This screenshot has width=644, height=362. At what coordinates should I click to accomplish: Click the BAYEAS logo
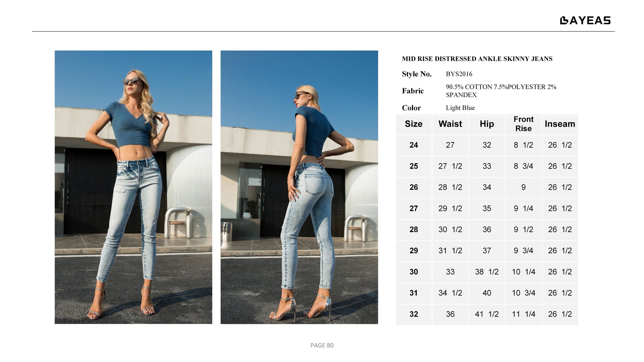pyautogui.click(x=585, y=20)
